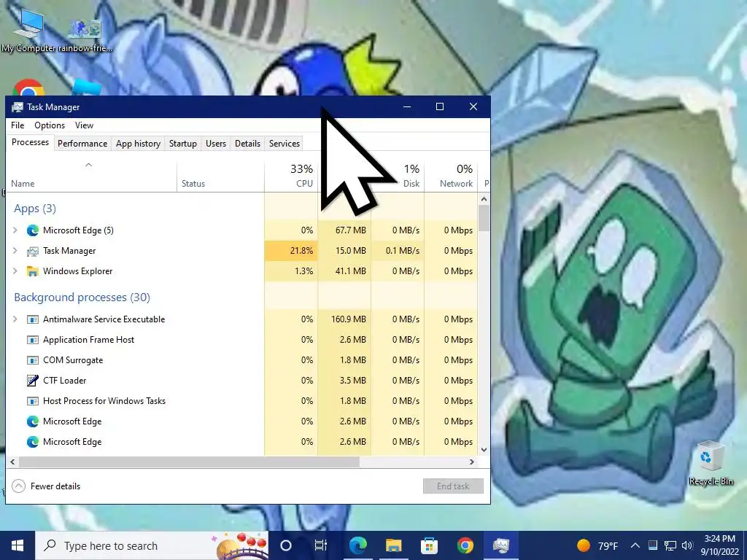Sort by the Status column header

[x=220, y=177]
